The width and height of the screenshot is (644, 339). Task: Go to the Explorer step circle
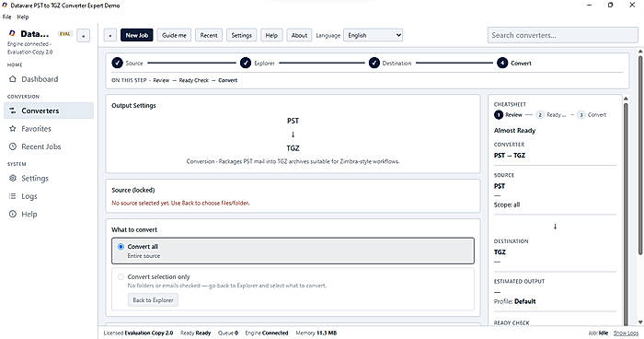click(246, 63)
